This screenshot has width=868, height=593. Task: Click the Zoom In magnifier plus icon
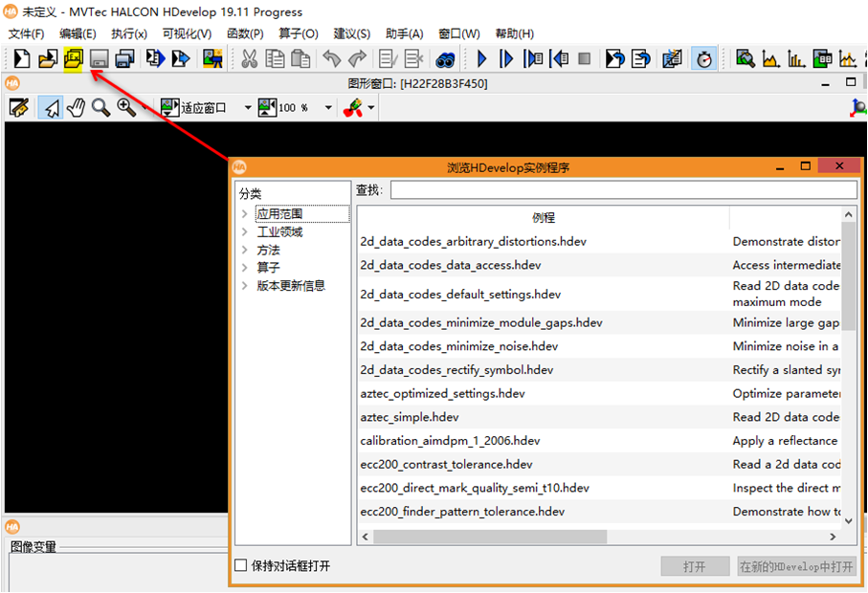coord(126,107)
